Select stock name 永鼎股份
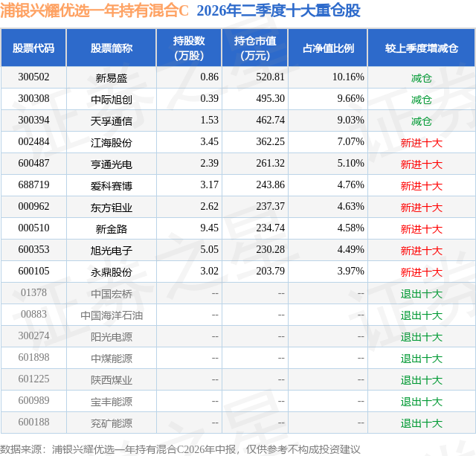 [112, 272]
